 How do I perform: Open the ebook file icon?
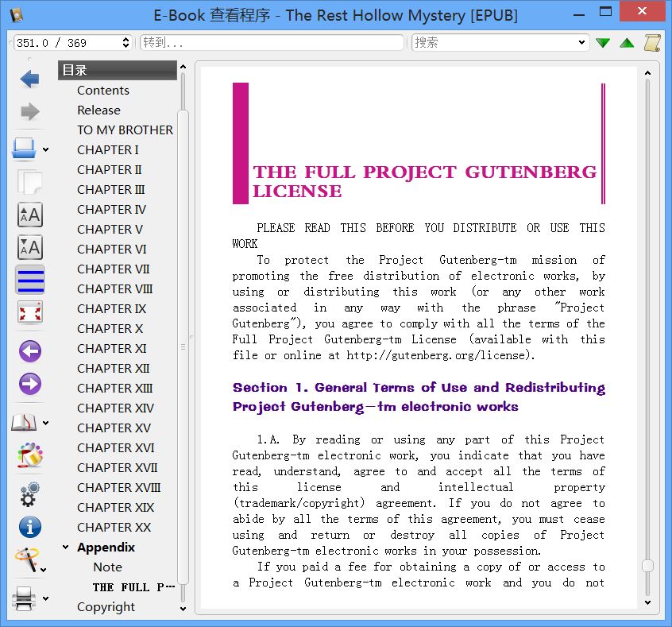[x=24, y=149]
